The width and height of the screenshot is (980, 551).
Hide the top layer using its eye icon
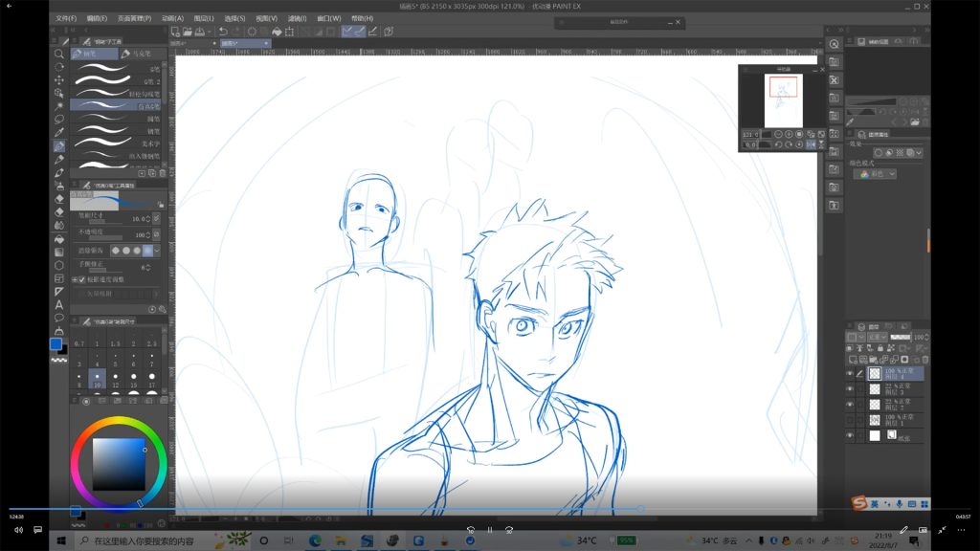(x=849, y=373)
